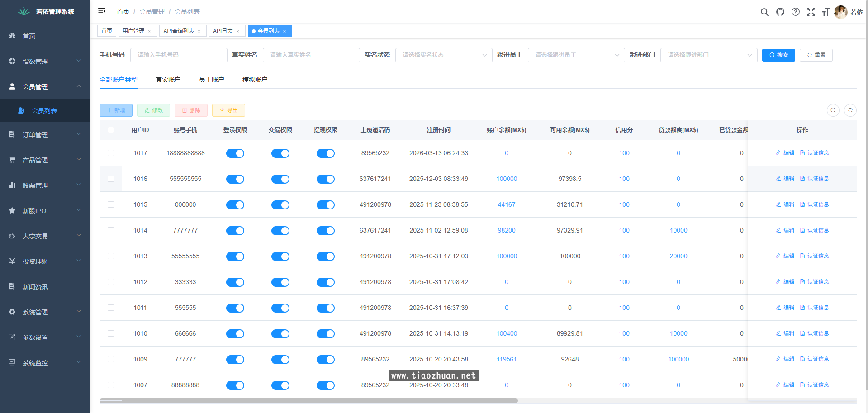
Task: Open the 实名状态 dropdown
Action: coord(443,55)
